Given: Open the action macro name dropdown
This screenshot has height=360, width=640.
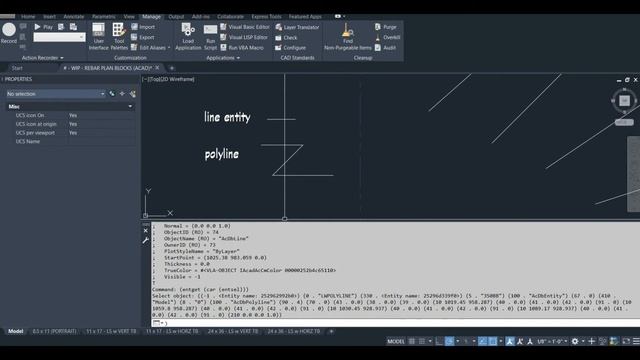Looking at the screenshot, I should pos(60,37).
